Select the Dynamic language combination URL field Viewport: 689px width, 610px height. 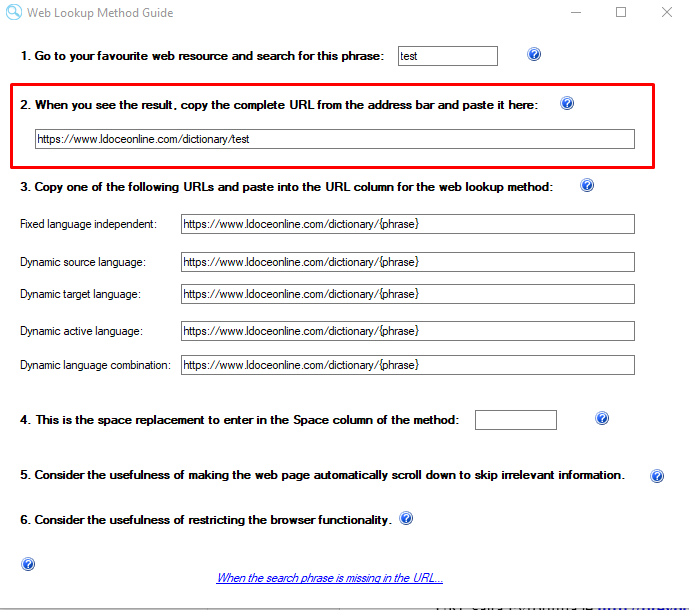pos(408,365)
